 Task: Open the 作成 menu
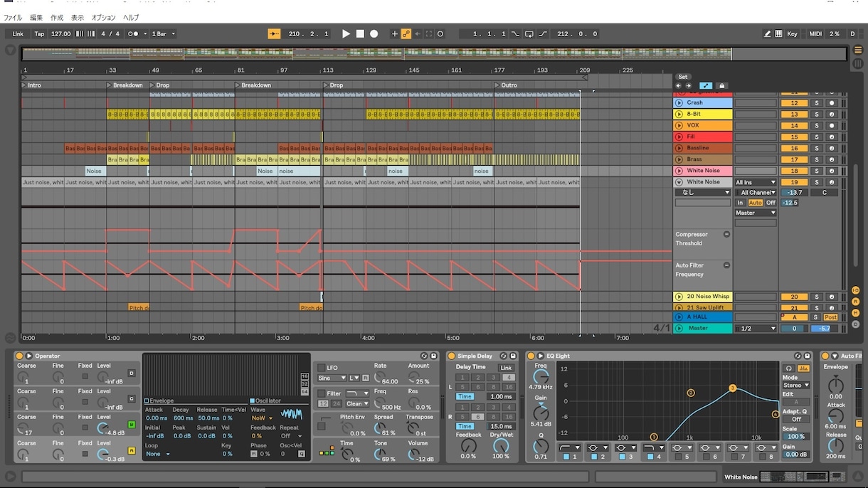[57, 17]
